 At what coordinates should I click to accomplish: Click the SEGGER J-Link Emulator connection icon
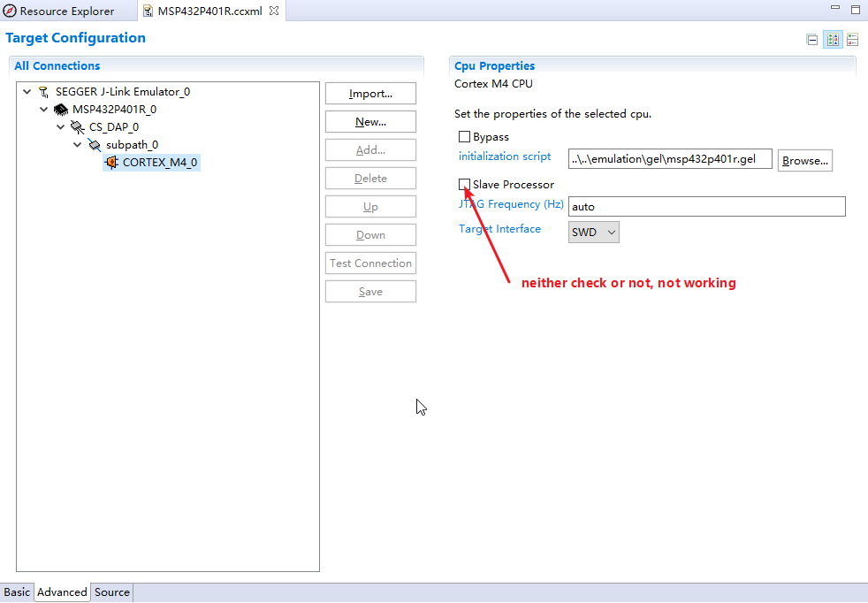pos(43,92)
